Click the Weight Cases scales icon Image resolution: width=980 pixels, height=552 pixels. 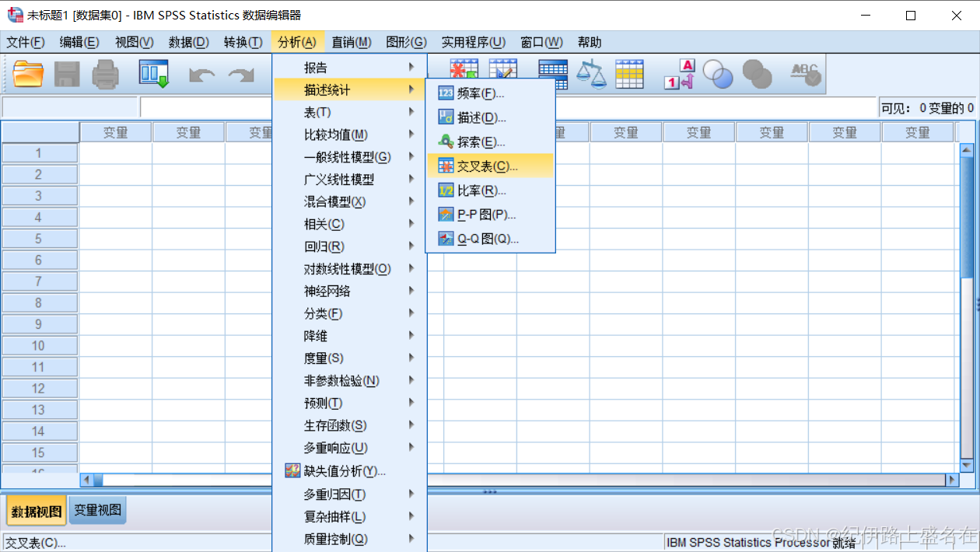[x=591, y=75]
